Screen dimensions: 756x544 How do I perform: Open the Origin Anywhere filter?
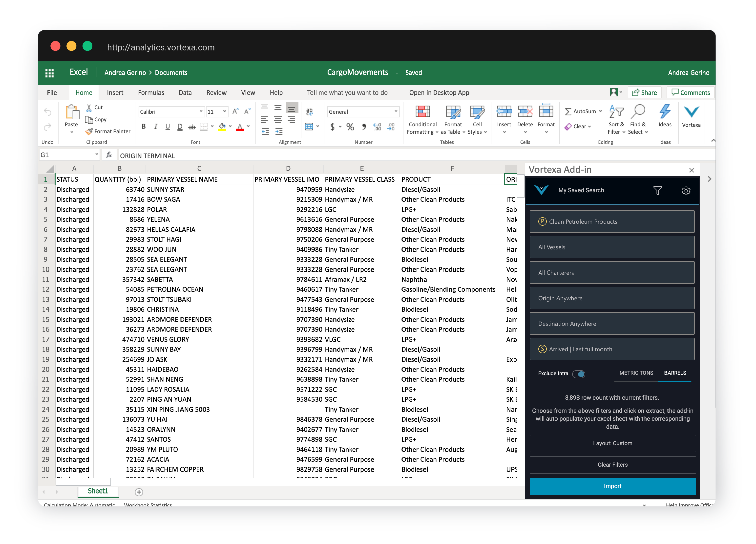pyautogui.click(x=612, y=298)
